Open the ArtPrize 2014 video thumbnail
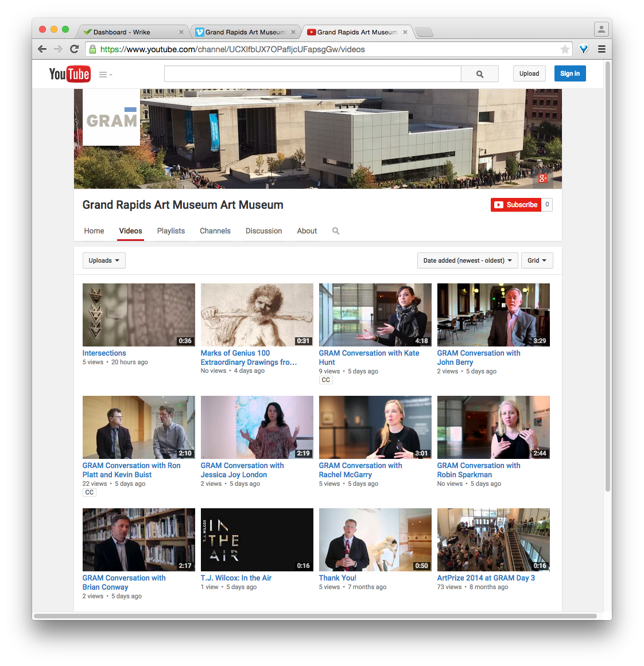644x666 pixels. [x=493, y=540]
